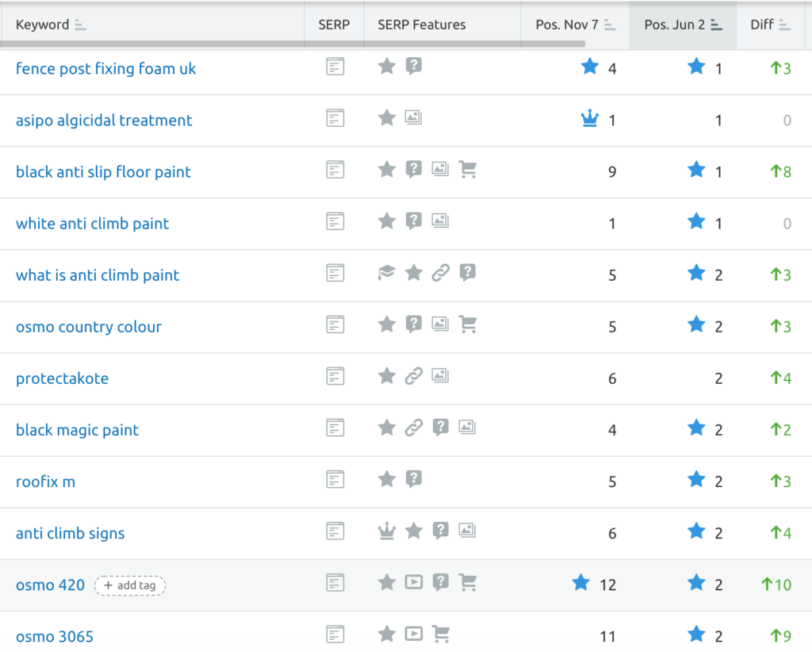Click image pack icon for black magic paint
This screenshot has height=652, width=812.
[x=467, y=428]
